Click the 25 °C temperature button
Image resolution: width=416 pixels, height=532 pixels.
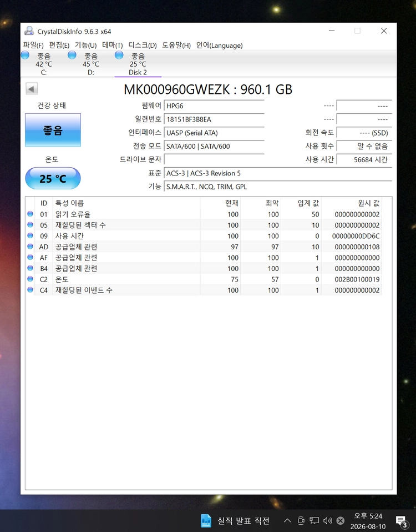pyautogui.click(x=53, y=178)
